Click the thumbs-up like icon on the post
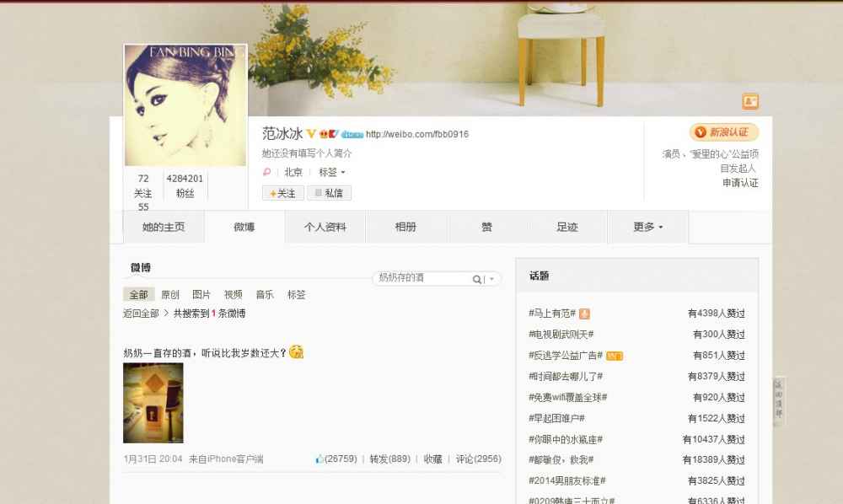Viewport: 843px width, 504px height. click(319, 458)
